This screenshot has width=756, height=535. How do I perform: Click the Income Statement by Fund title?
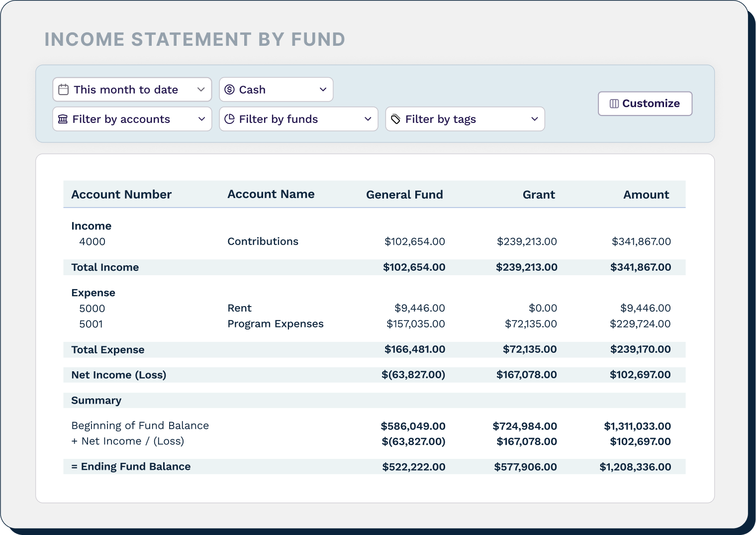194,39
